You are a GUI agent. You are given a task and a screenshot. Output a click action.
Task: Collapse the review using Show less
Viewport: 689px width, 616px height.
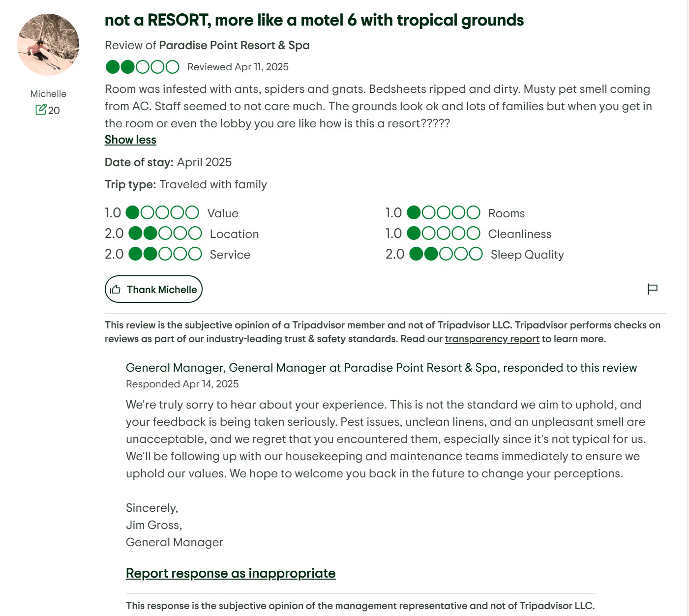pos(130,140)
